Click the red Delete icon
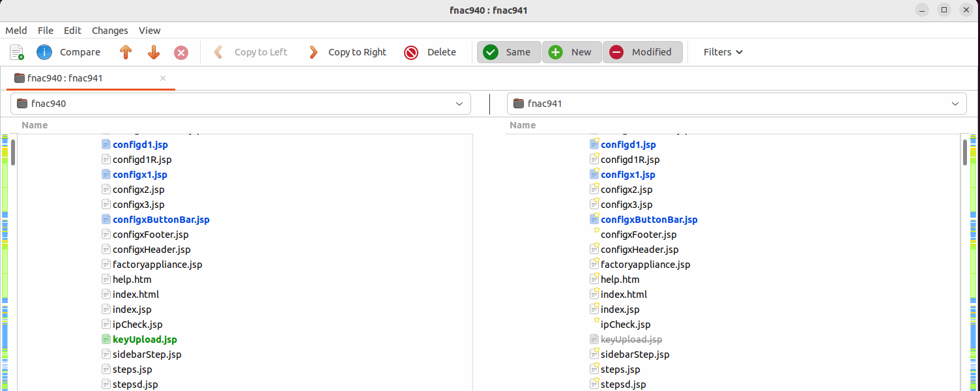 click(x=411, y=52)
